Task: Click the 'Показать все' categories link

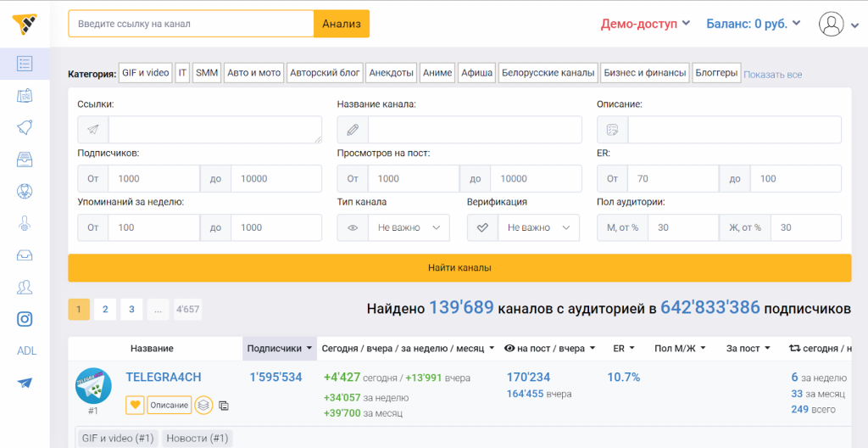Action: [x=772, y=75]
